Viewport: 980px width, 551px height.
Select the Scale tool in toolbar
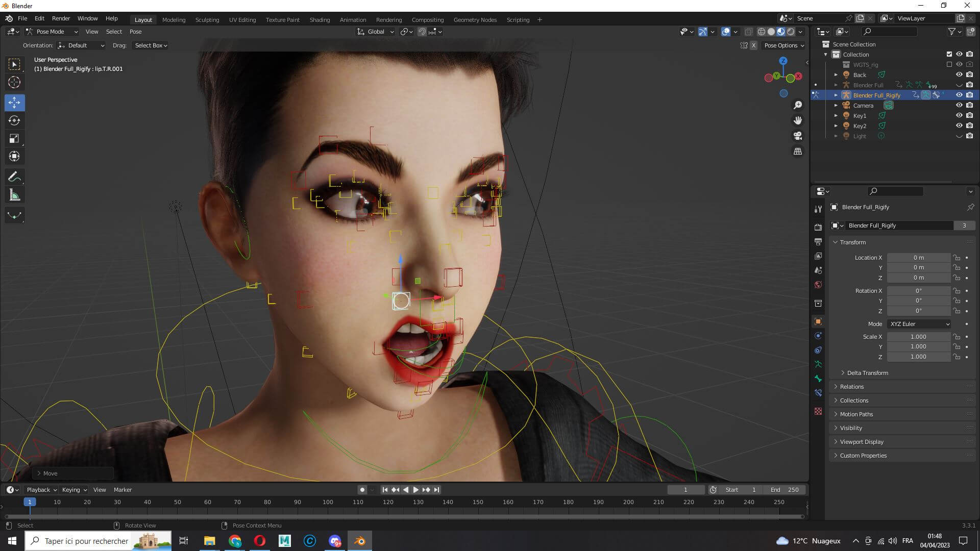[x=14, y=138]
